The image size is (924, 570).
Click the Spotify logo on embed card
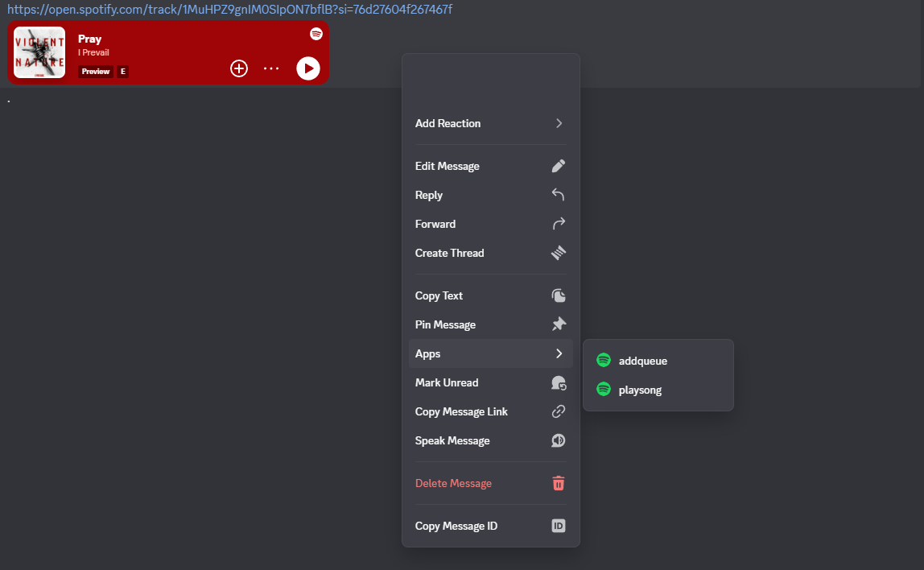pyautogui.click(x=316, y=34)
